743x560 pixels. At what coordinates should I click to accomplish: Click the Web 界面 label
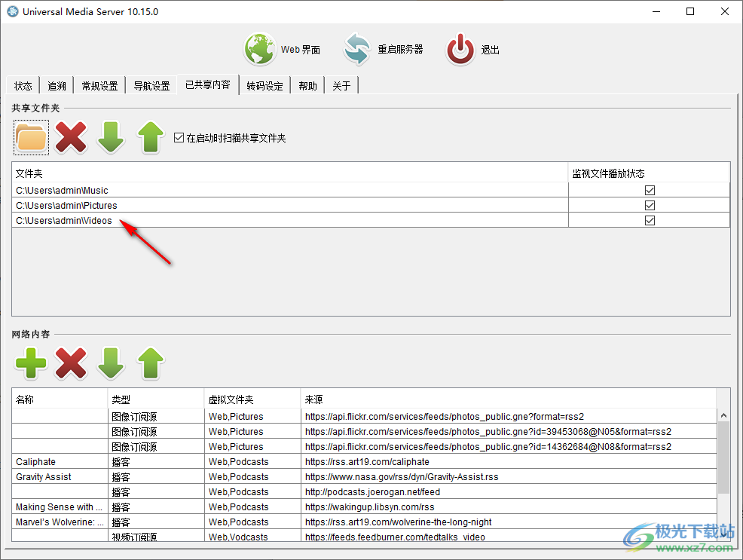pyautogui.click(x=301, y=49)
